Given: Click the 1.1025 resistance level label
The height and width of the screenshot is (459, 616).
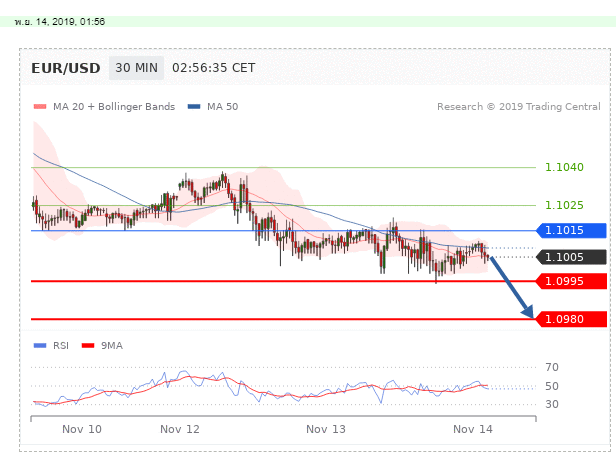Looking at the screenshot, I should (x=564, y=205).
